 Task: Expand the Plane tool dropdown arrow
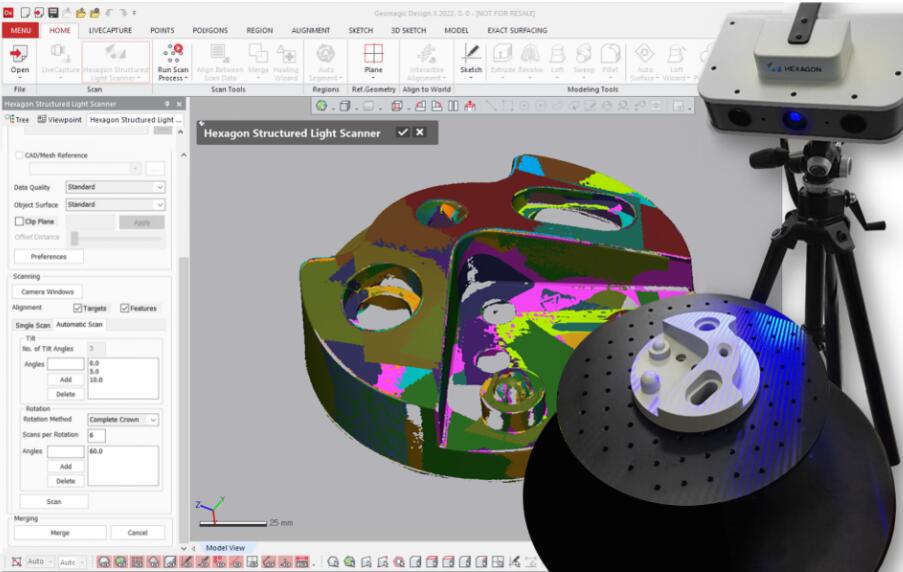tap(373, 78)
